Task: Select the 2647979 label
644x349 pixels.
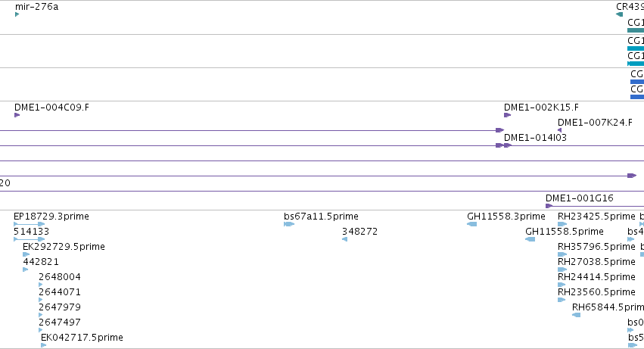Action: pyautogui.click(x=60, y=307)
